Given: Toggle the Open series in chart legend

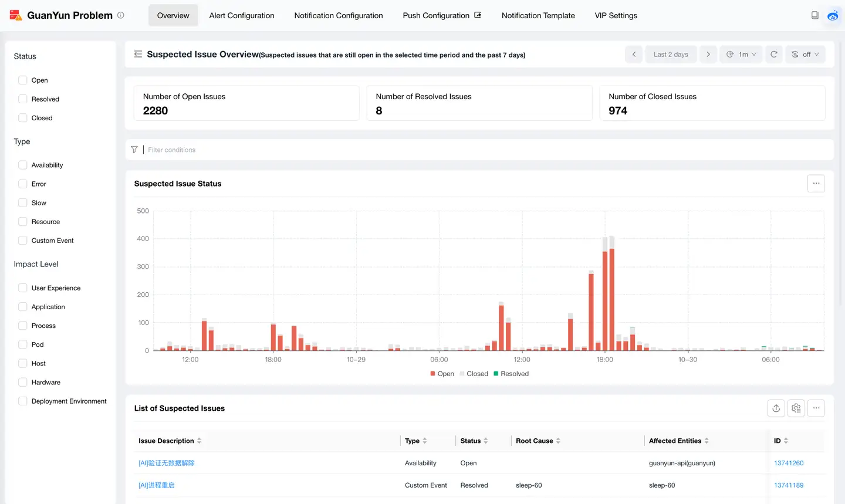Looking at the screenshot, I should pos(442,374).
